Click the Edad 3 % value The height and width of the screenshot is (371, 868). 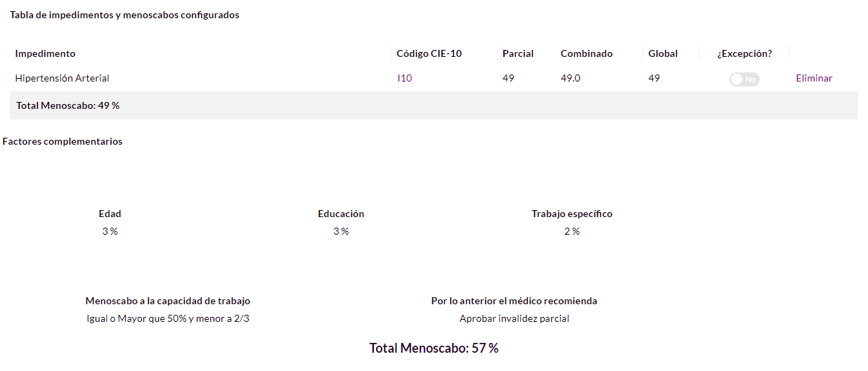[x=110, y=231]
